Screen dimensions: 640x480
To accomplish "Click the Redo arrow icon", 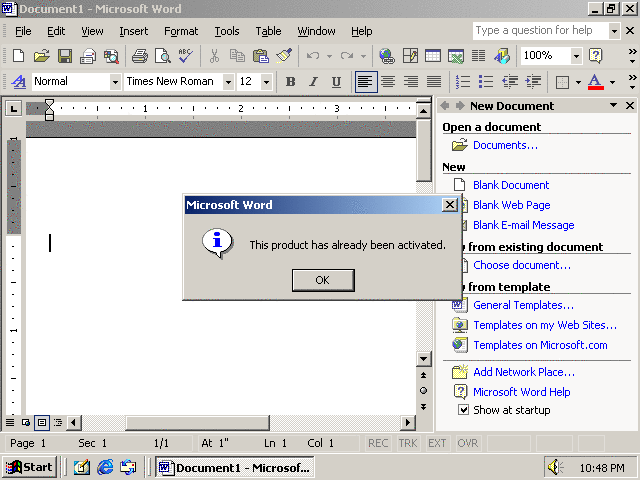I will click(x=347, y=56).
